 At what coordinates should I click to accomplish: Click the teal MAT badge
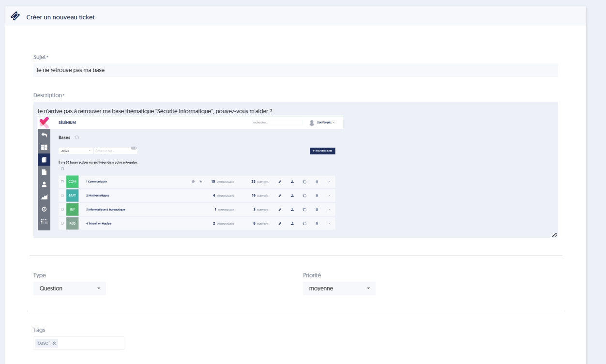(x=72, y=196)
